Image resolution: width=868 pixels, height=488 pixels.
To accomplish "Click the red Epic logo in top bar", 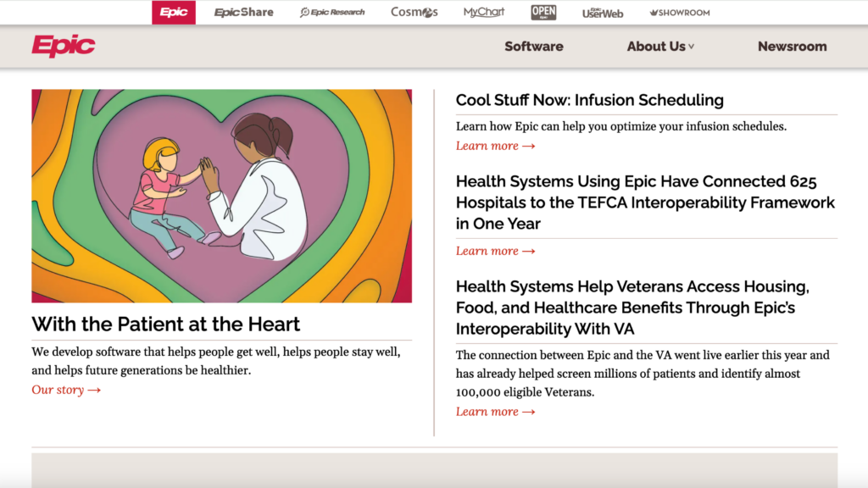I will [173, 12].
